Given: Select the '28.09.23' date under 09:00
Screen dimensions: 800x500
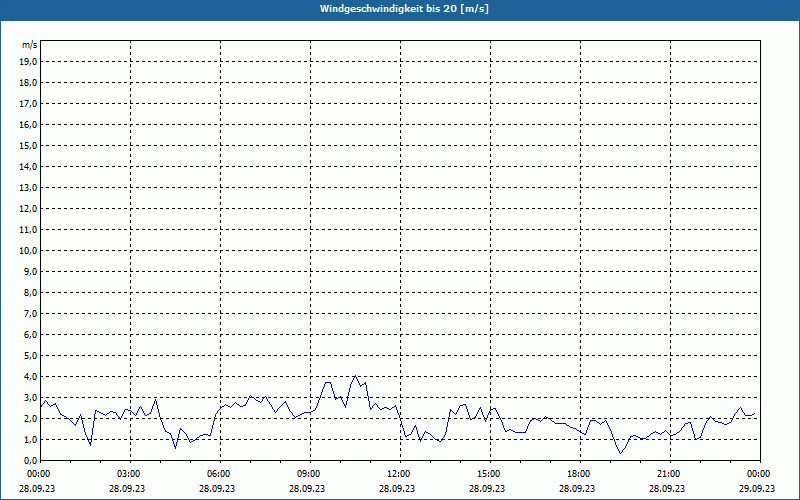Looking at the screenshot, I should point(307,488).
